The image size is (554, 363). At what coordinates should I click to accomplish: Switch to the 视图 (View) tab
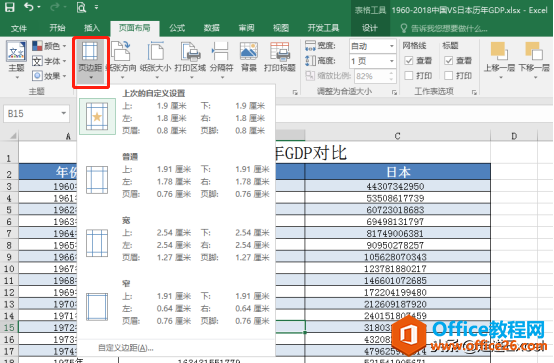(x=281, y=28)
